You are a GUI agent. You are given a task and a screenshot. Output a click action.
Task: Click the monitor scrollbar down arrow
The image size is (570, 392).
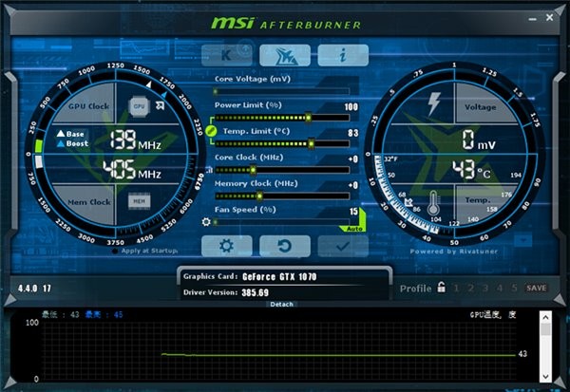(545, 377)
